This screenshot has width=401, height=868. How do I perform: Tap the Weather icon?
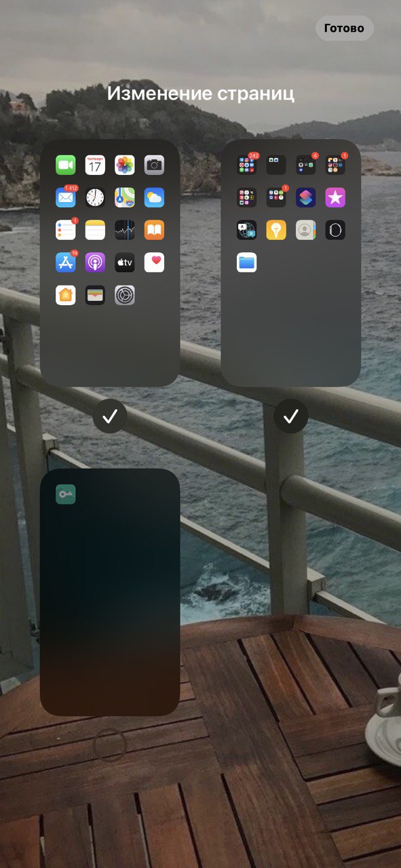(154, 197)
